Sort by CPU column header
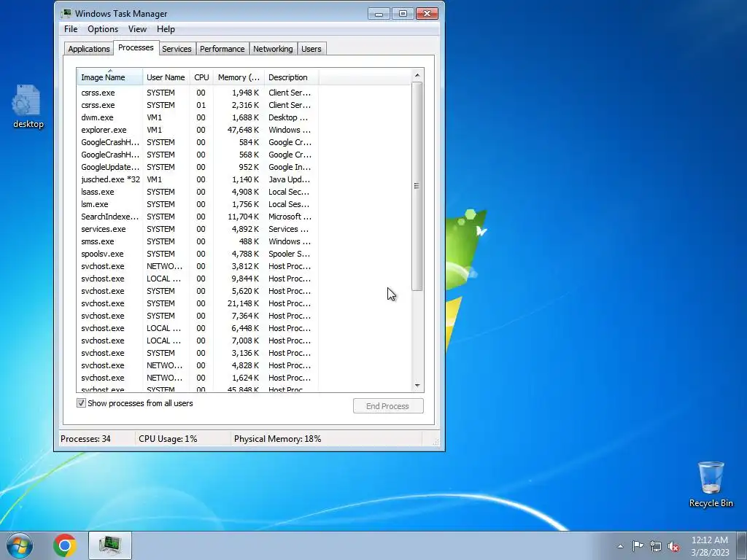747x560 pixels. [x=201, y=77]
